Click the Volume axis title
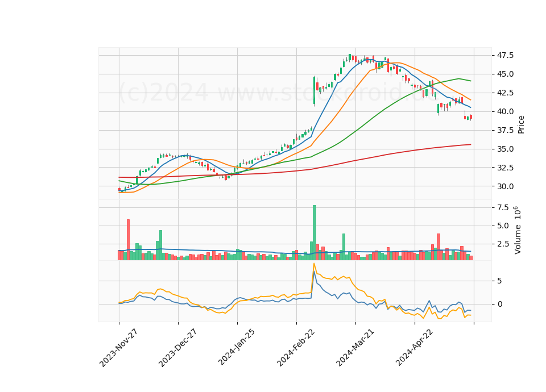Screen dimensions: 546x392 click(x=518, y=230)
